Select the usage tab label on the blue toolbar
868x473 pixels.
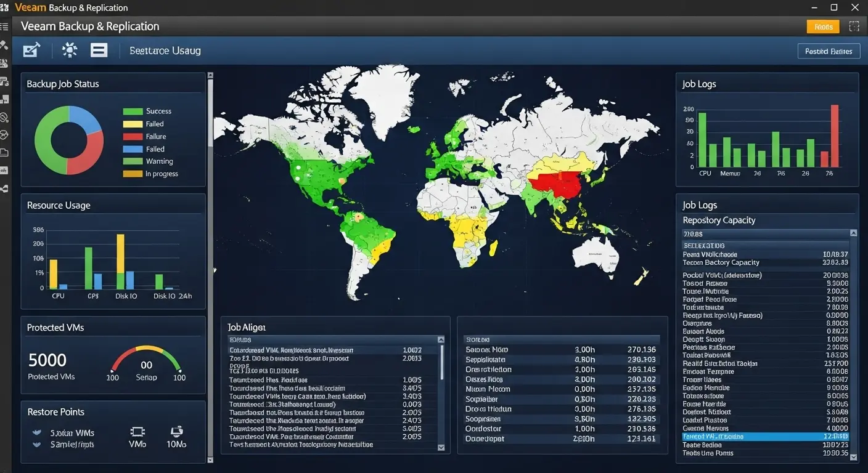coord(165,51)
